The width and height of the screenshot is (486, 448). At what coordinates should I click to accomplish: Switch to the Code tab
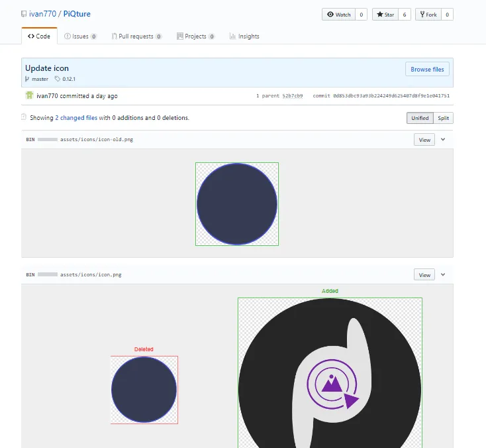pyautogui.click(x=39, y=36)
